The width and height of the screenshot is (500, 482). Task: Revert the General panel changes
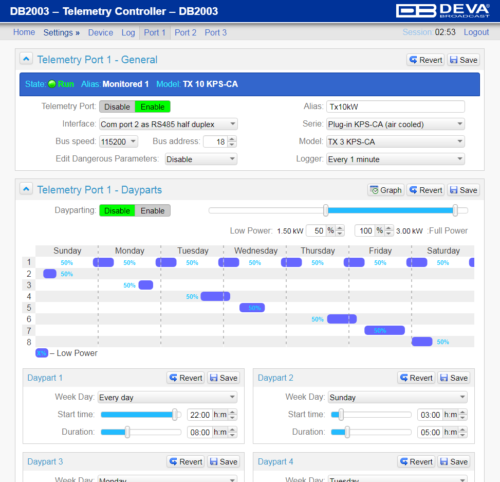(426, 60)
